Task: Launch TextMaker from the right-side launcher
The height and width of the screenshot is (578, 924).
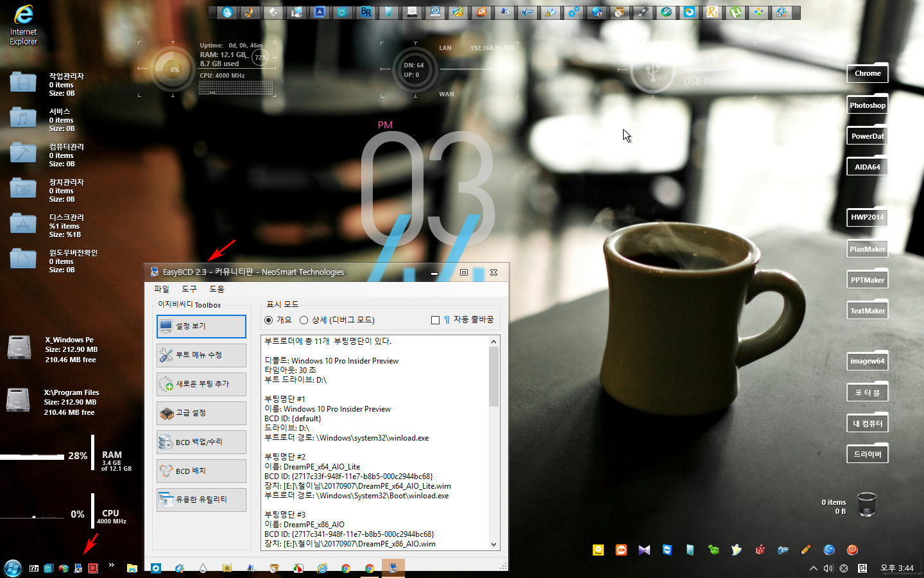Action: tap(868, 311)
